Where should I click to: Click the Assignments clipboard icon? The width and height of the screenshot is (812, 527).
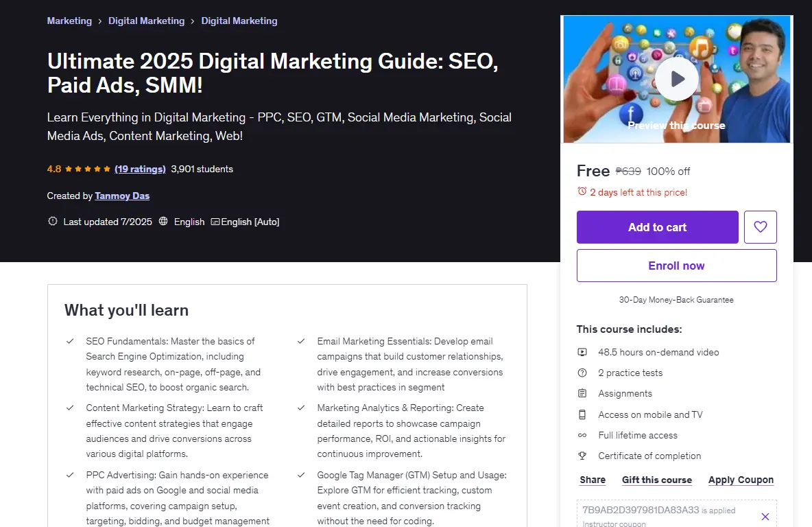coord(582,394)
